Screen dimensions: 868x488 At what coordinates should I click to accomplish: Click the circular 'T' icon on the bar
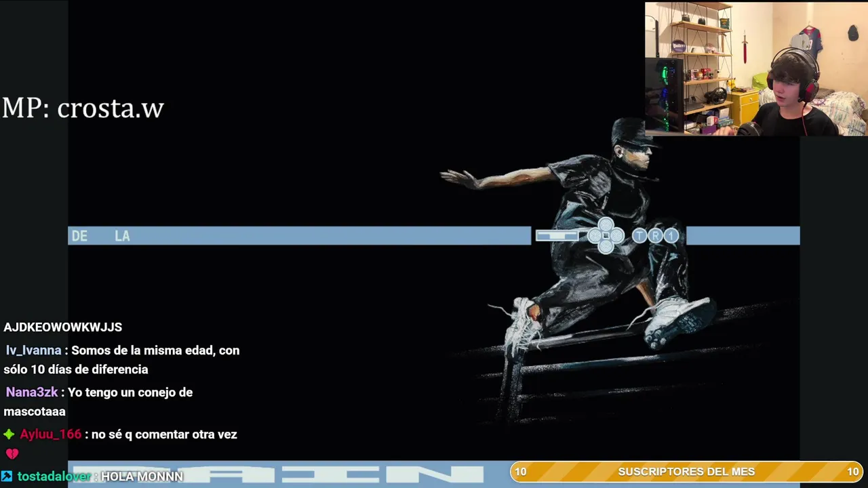pyautogui.click(x=639, y=236)
